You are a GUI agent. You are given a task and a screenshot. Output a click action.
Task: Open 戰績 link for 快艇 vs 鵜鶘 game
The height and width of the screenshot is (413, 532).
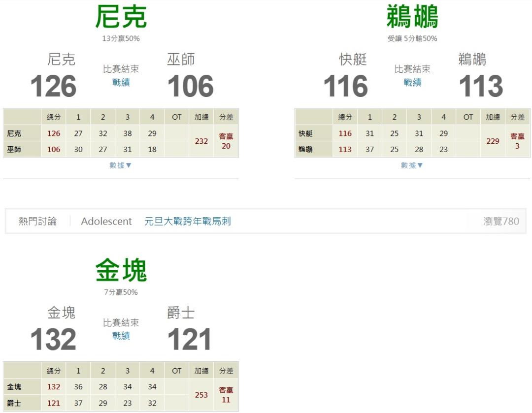[x=412, y=82]
